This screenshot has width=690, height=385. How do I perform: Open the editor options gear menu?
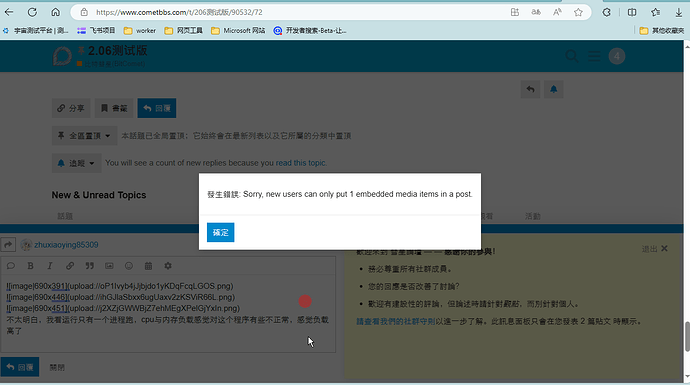pyautogui.click(x=168, y=266)
